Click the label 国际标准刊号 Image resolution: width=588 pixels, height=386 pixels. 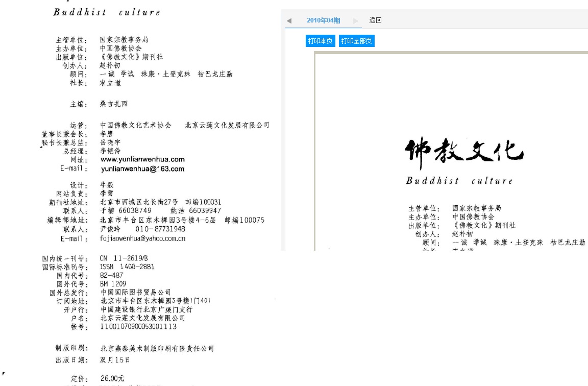(64, 268)
